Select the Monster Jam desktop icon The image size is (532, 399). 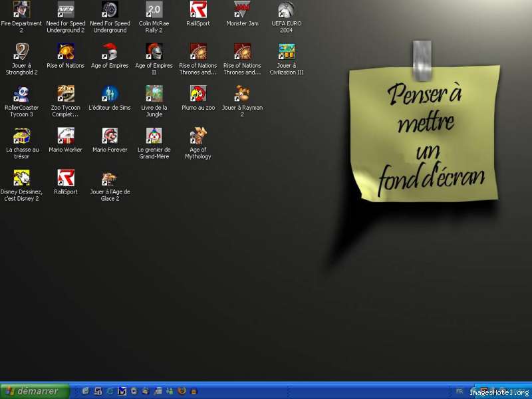(x=242, y=10)
